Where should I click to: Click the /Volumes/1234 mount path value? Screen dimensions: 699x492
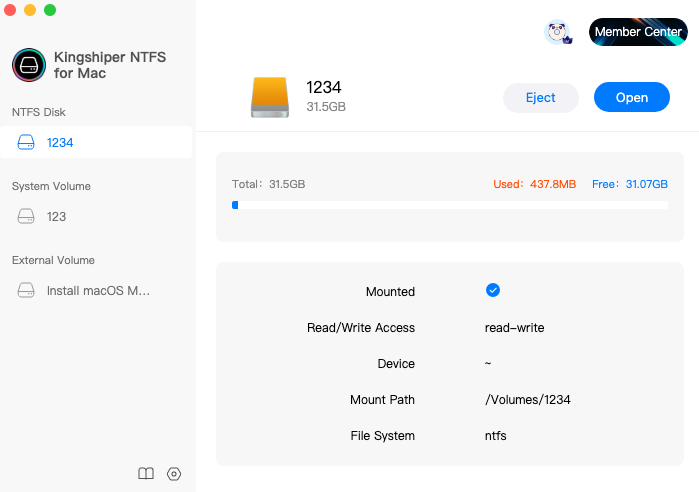[x=527, y=399]
